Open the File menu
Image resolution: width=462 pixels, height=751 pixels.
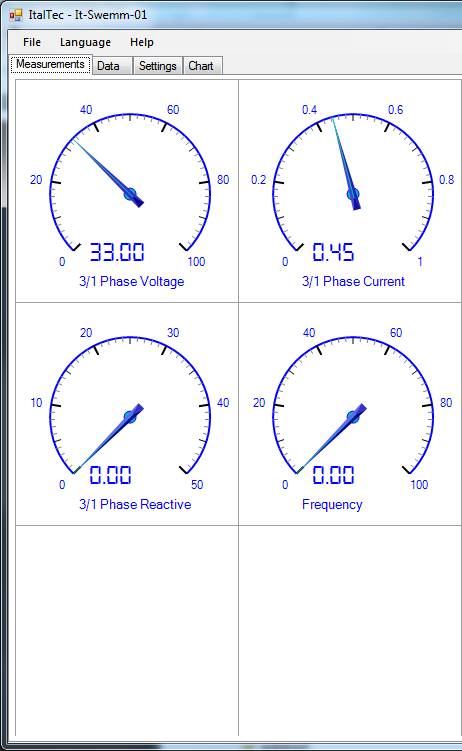click(32, 42)
